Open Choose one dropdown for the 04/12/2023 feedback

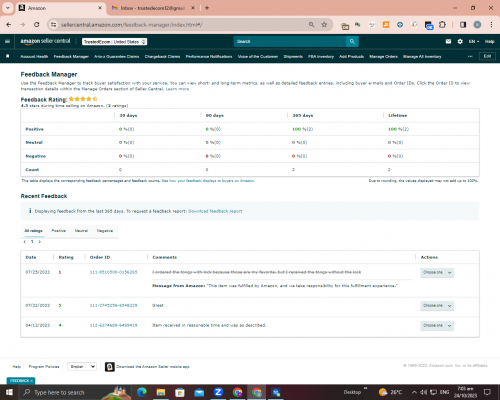[x=437, y=325]
